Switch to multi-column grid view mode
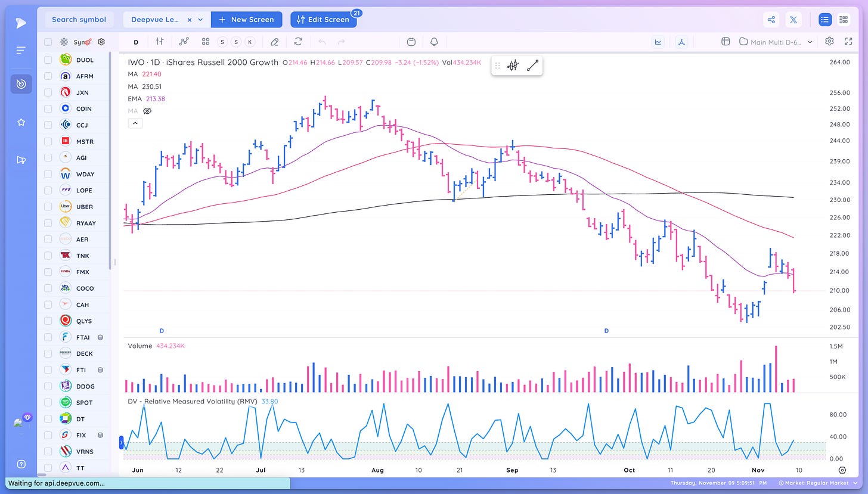This screenshot has width=868, height=494. coord(844,20)
